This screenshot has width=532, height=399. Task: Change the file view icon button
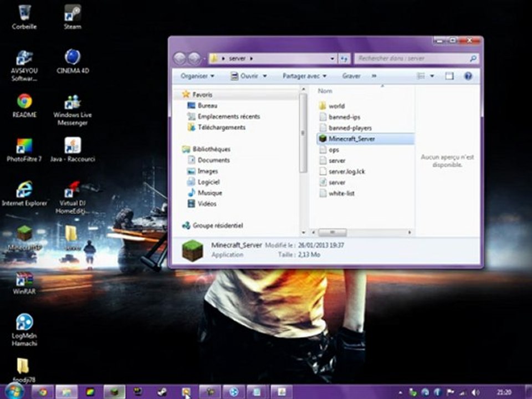[x=421, y=76]
